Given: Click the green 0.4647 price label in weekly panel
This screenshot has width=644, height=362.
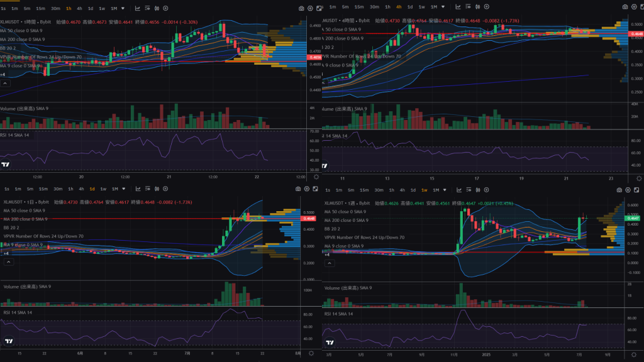Looking at the screenshot, I should 633,218.
